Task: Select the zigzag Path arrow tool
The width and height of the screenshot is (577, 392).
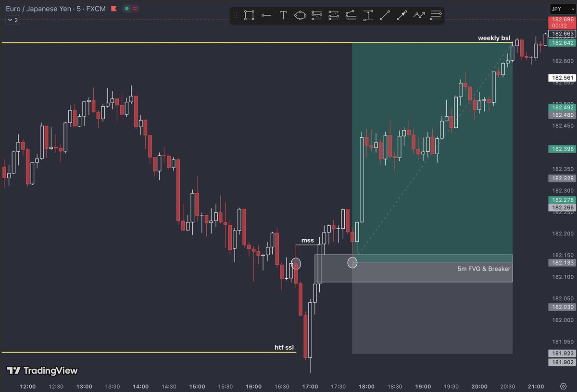Action: [419, 15]
